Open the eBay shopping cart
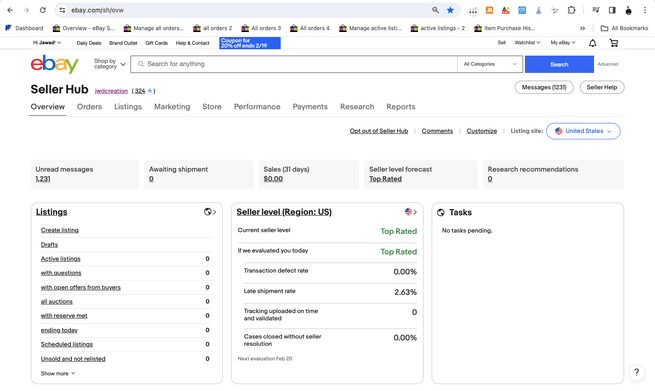Viewport: 655px width, 391px height. click(614, 43)
